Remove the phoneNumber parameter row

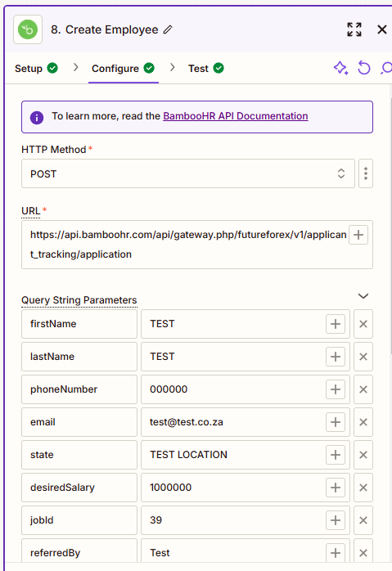pos(363,389)
